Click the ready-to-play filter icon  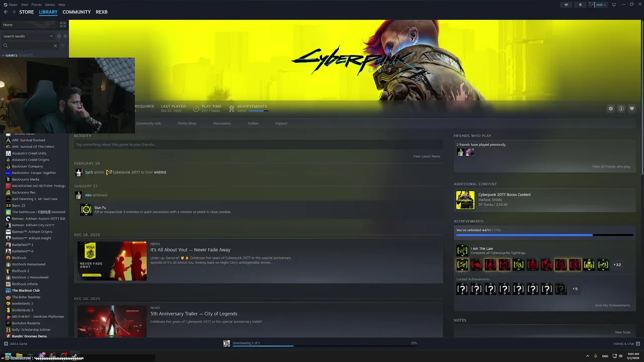coord(65,36)
